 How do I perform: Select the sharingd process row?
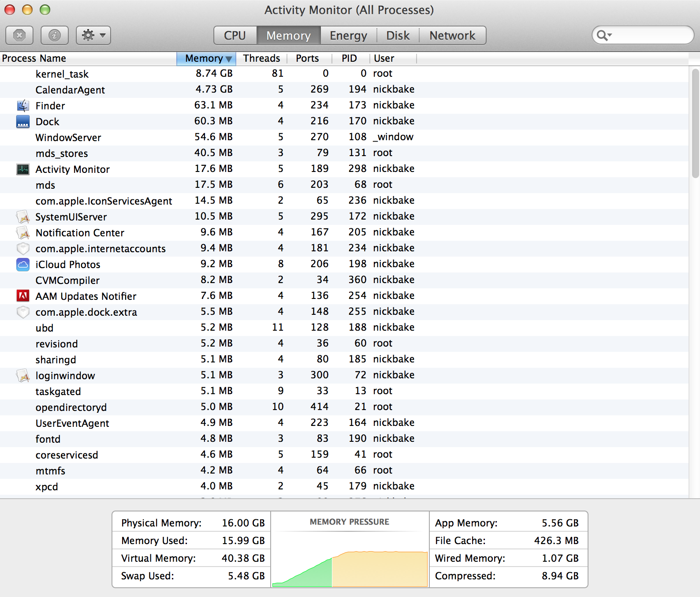pyautogui.click(x=344, y=359)
